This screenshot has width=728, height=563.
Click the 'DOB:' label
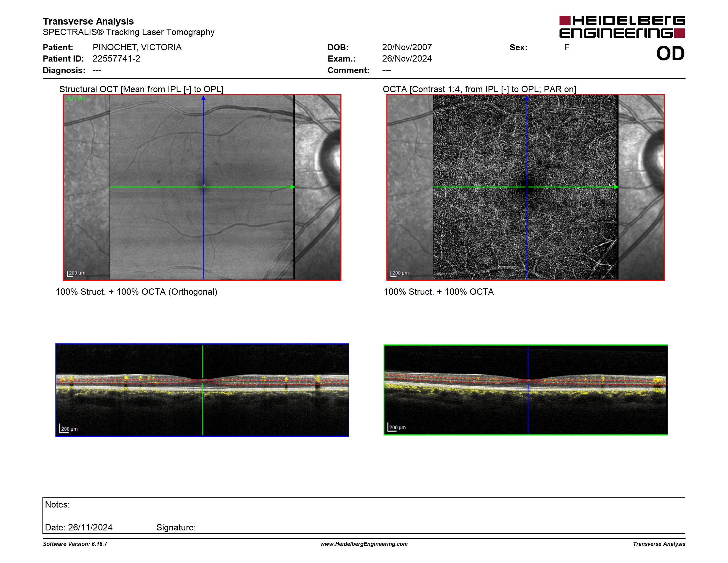coord(338,47)
